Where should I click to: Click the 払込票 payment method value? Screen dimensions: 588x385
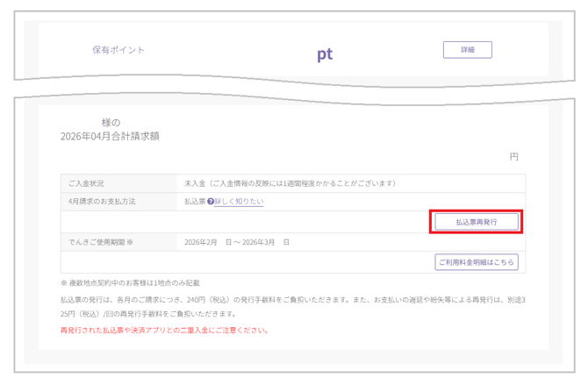195,202
